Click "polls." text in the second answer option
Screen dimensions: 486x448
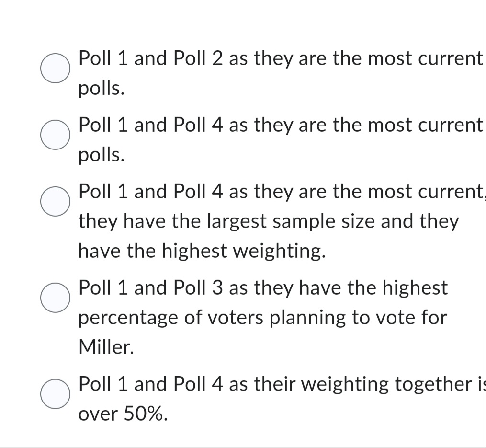(102, 155)
